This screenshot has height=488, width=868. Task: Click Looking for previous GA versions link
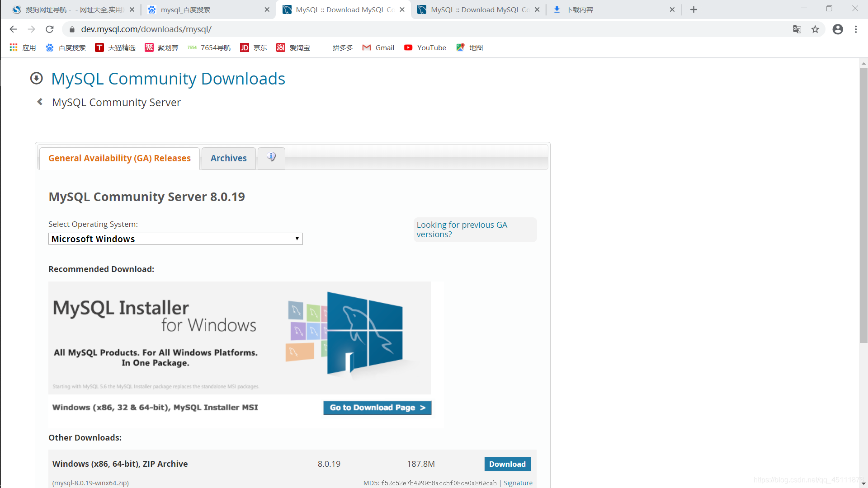[x=462, y=229]
